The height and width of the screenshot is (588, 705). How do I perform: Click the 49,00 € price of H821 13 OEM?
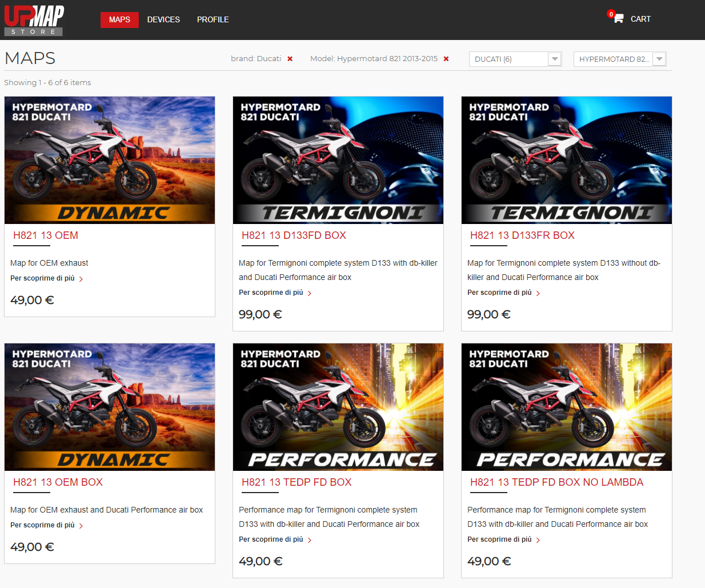click(x=32, y=300)
